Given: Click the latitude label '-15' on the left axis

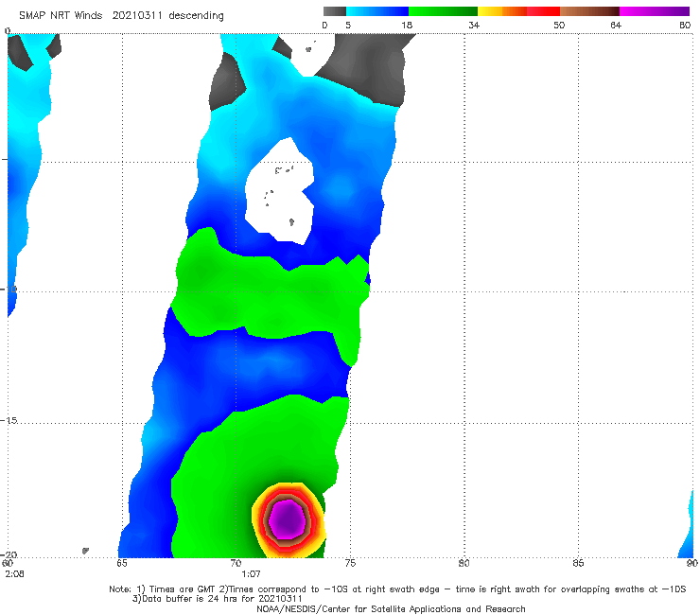Looking at the screenshot, I should pyautogui.click(x=9, y=420).
